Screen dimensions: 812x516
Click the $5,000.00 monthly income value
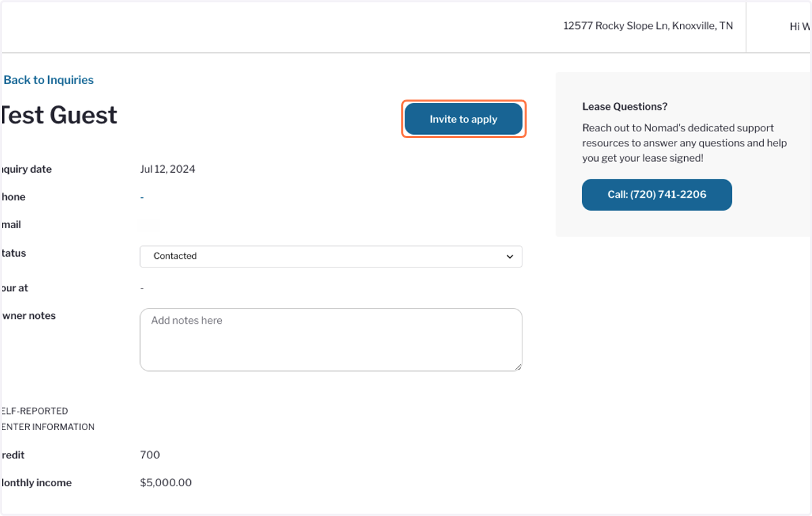pos(166,483)
